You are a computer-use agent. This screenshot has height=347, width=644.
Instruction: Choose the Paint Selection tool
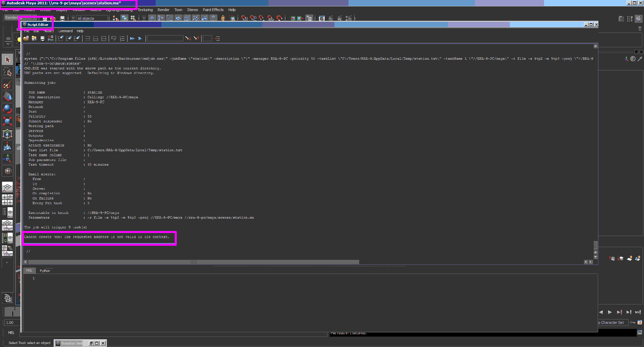point(7,84)
